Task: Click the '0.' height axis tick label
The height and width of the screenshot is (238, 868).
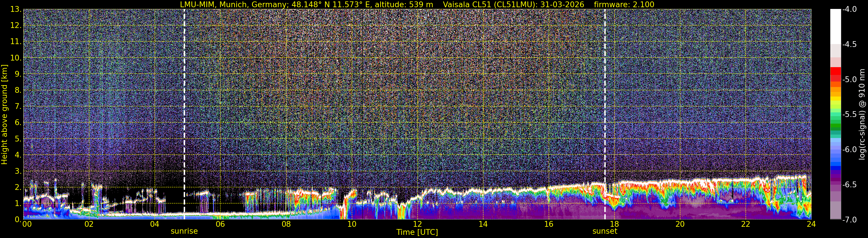Action: point(18,220)
